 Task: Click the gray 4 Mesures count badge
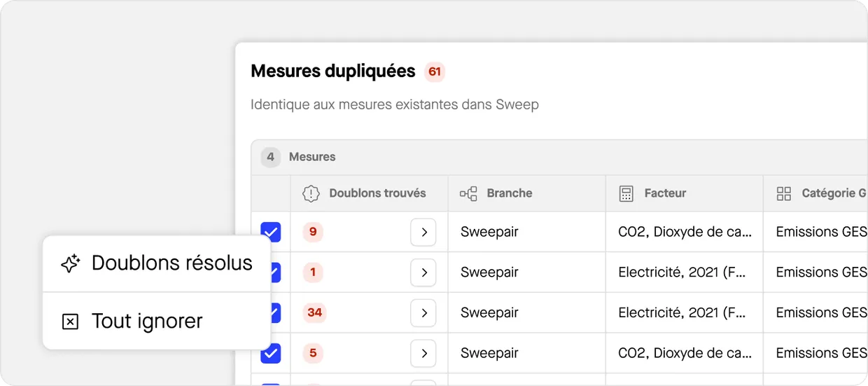(270, 157)
